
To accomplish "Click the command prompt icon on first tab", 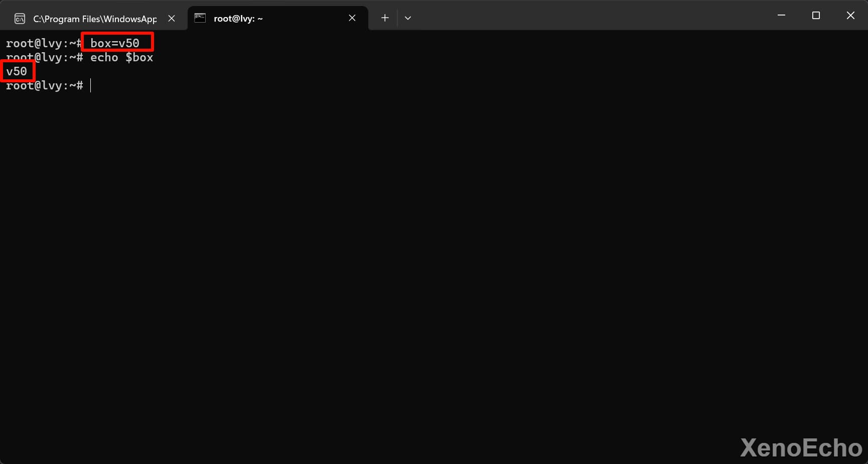I will 20,19.
